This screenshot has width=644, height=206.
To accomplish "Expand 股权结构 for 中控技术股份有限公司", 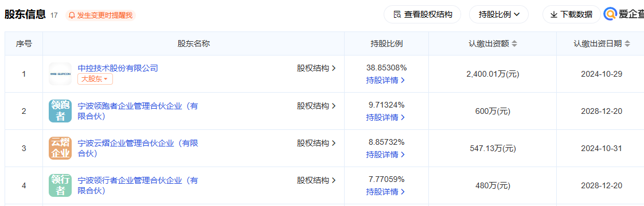I will tap(316, 69).
